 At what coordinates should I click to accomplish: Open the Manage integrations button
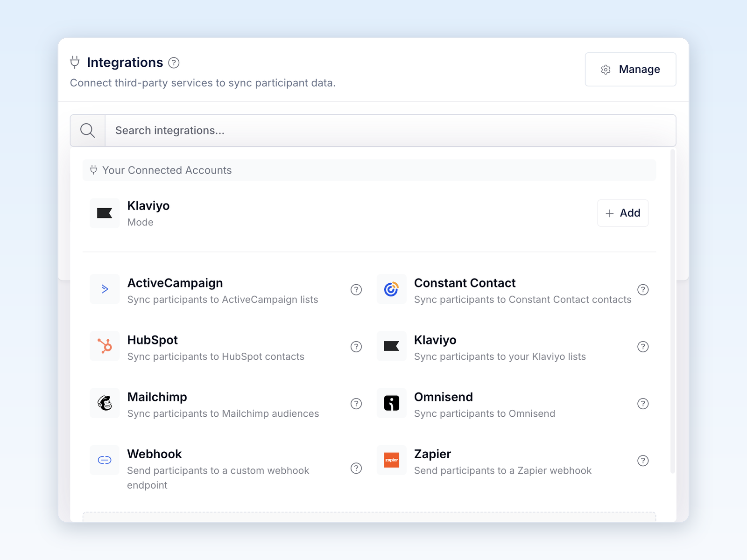pyautogui.click(x=630, y=70)
